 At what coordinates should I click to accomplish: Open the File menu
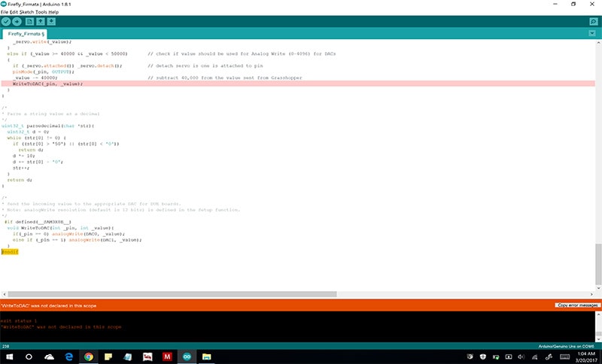tap(5, 12)
